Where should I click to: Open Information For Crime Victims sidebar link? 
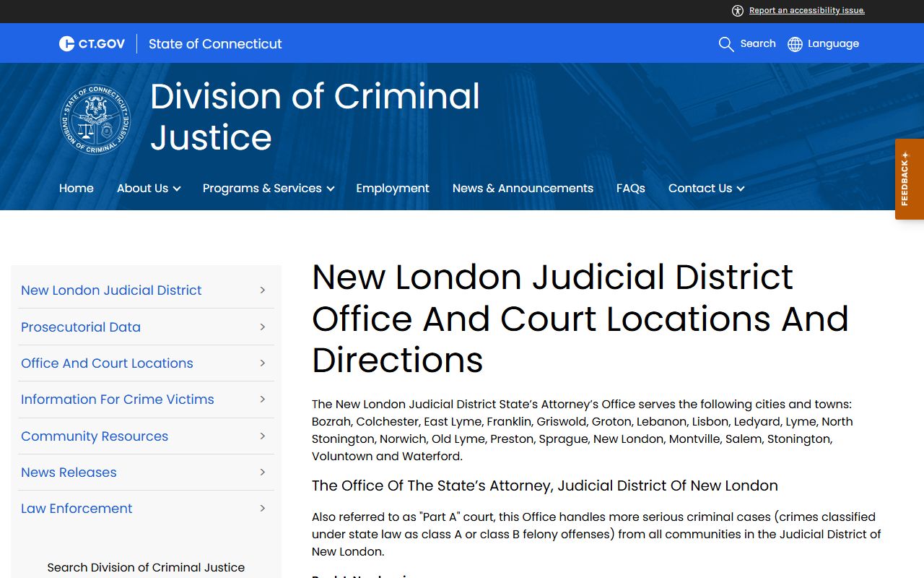pyautogui.click(x=118, y=400)
